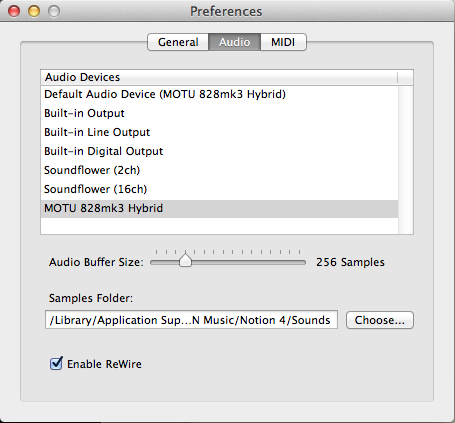The image size is (455, 423).
Task: Pick Built-in Digital Output device
Action: click(219, 151)
